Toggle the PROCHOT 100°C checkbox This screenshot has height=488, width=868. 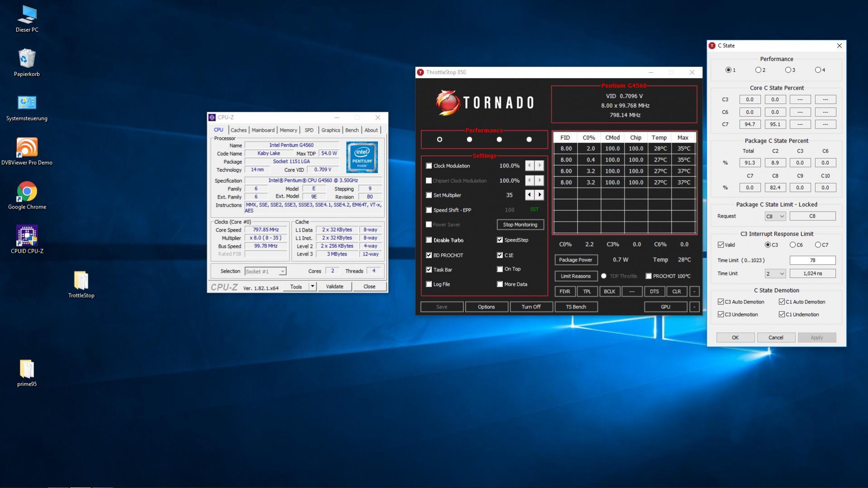649,276
